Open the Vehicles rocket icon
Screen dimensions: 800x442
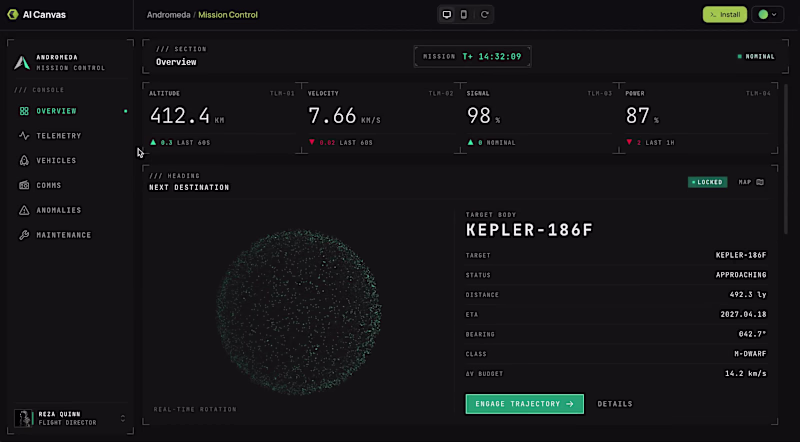pos(24,160)
